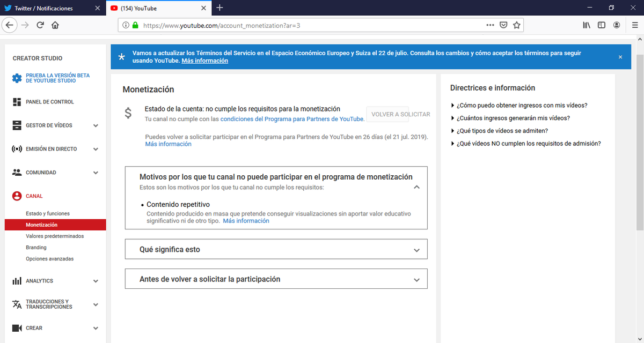Viewport: 644px width, 343px height.
Task: Open Opciones avanzadas sidebar item
Action: pyautogui.click(x=50, y=259)
